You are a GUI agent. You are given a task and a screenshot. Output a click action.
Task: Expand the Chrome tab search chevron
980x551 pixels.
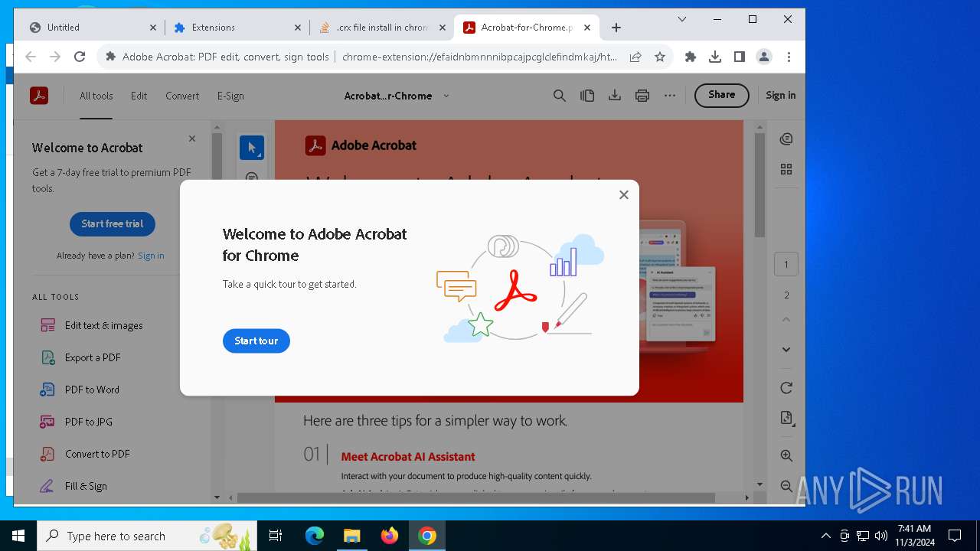tap(682, 19)
